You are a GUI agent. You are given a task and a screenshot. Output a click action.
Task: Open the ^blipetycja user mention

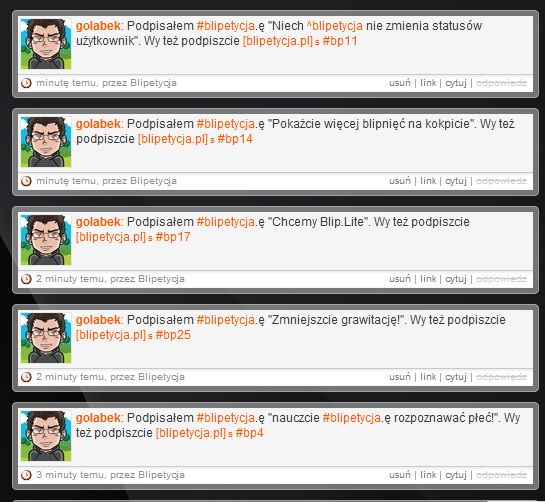[x=335, y=26]
